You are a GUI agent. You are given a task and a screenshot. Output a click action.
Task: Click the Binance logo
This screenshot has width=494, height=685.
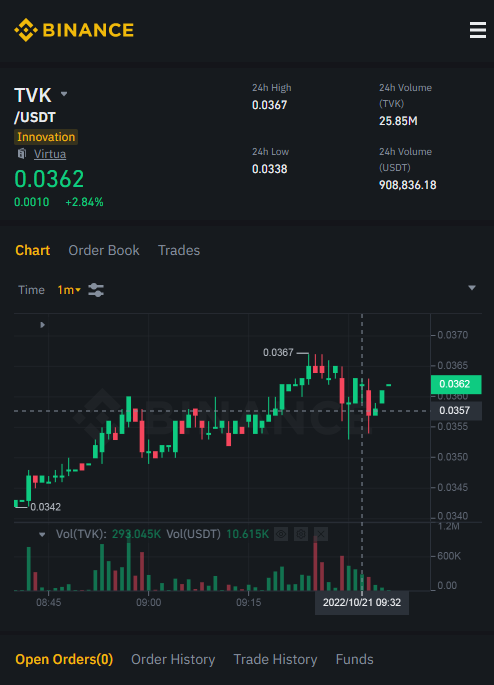click(x=74, y=30)
